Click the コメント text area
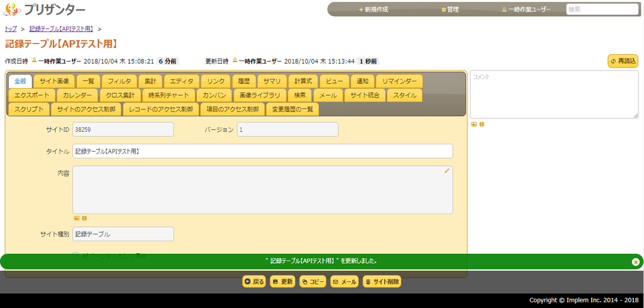This screenshot has width=644, height=308. coord(554,94)
